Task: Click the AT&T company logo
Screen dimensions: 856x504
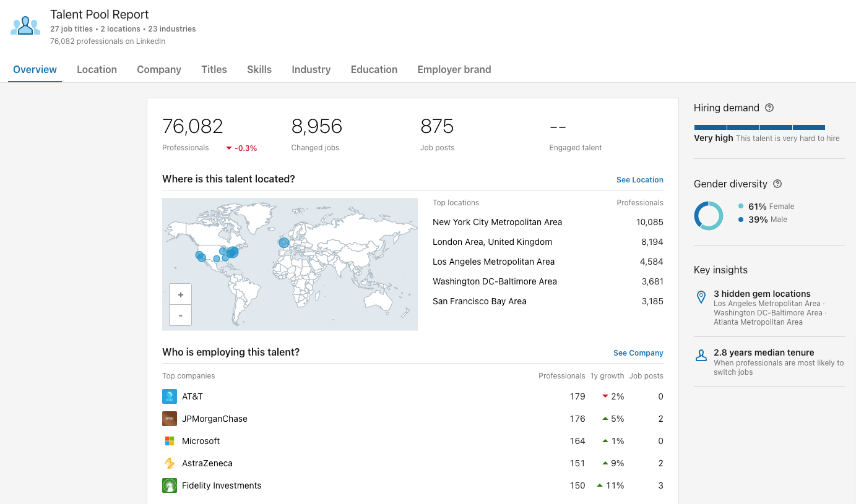Action: coord(170,396)
